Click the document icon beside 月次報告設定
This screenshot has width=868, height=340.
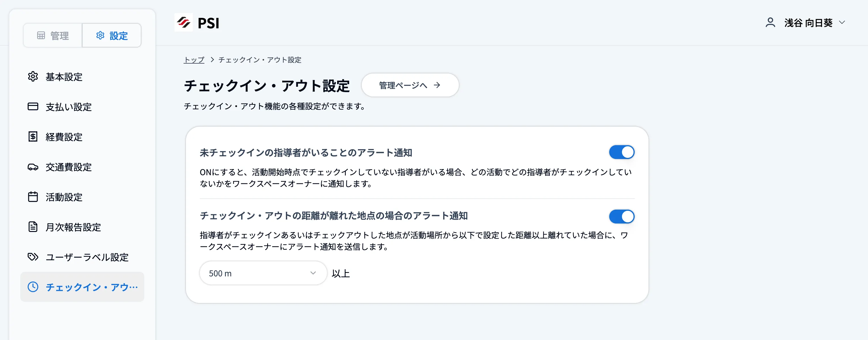click(33, 227)
